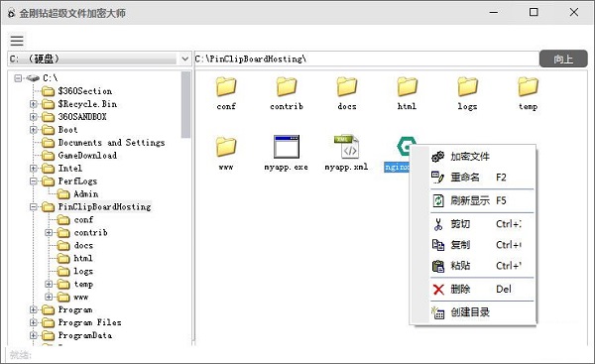595x364 pixels.
Task: Click the refresh icon beside 刷新显示
Action: [438, 200]
